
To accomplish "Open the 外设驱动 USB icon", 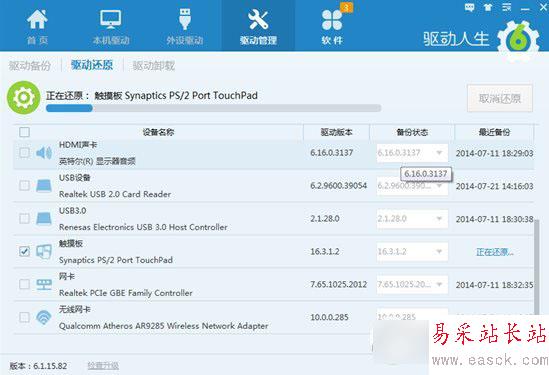I will [x=185, y=19].
